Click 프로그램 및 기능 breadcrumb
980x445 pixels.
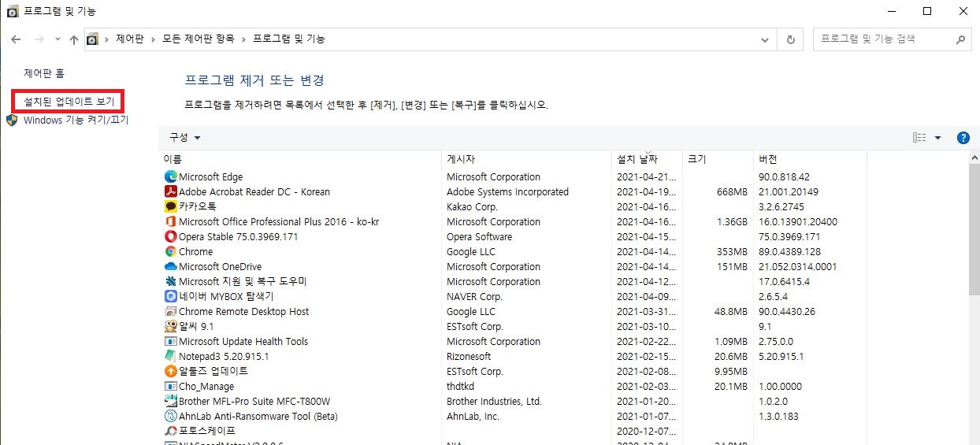click(289, 39)
